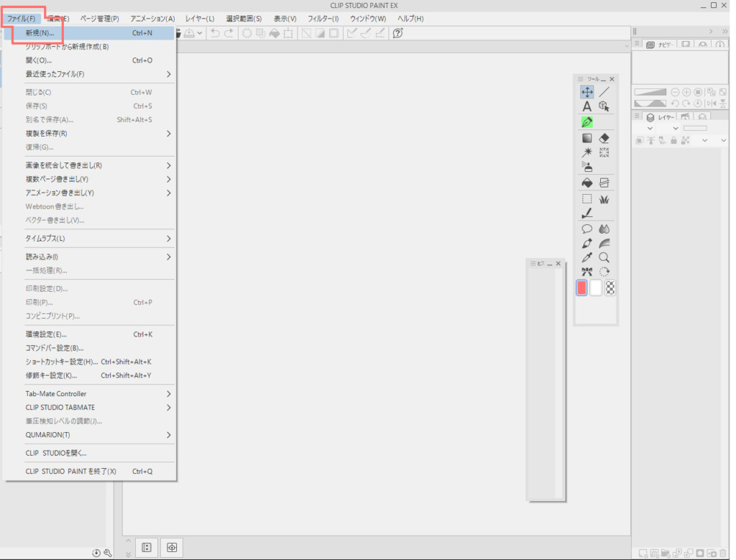Viewport: 736px width, 560px height.
Task: Expand QUMARION(T) submenu
Action: tap(89, 435)
